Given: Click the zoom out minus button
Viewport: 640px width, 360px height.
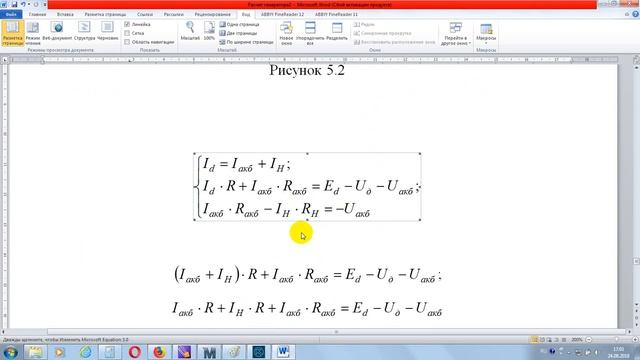Looking at the screenshot, I should tap(588, 340).
